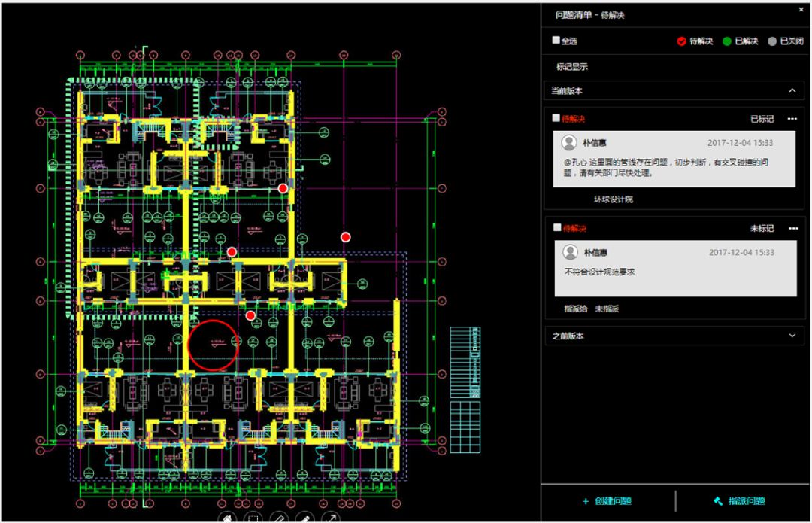The height and width of the screenshot is (523, 812).
Task: Click the 指派问题 button
Action: pos(739,501)
